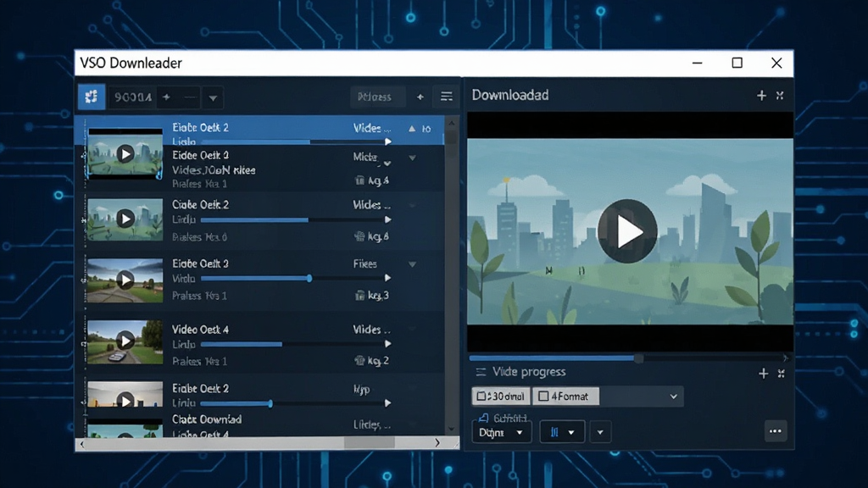The height and width of the screenshot is (488, 868).
Task: Click the end arrow of the preview progress bar
Action: tap(786, 358)
